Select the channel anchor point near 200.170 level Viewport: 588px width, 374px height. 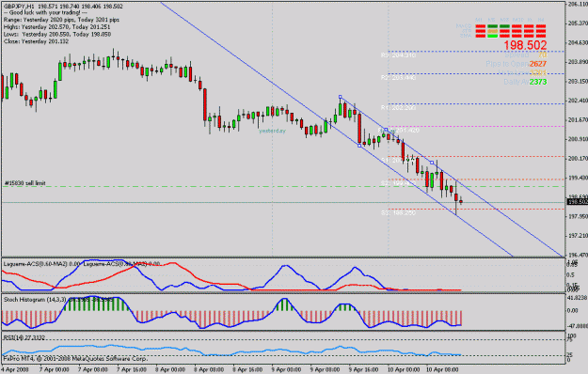point(432,163)
